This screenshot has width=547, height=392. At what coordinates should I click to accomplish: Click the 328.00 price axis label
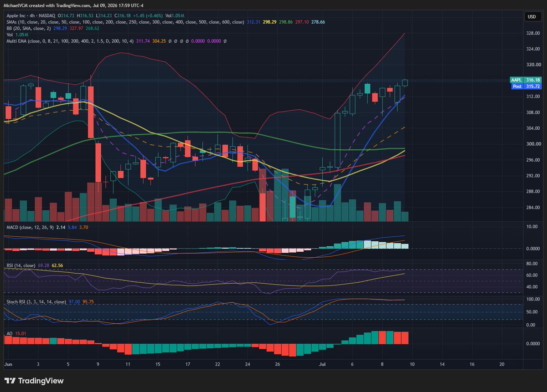(533, 33)
